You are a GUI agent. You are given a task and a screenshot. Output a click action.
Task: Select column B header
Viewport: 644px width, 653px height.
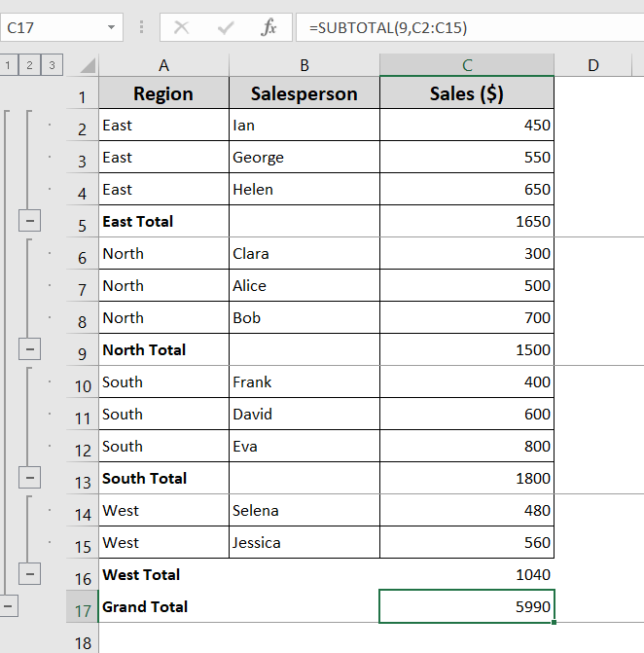tap(304, 65)
